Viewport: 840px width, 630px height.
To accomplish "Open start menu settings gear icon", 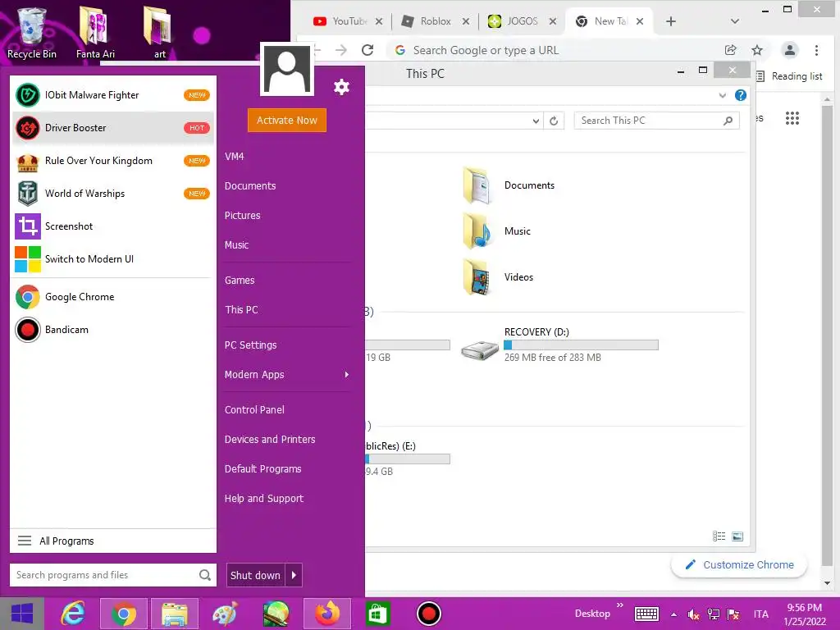I will 341,87.
